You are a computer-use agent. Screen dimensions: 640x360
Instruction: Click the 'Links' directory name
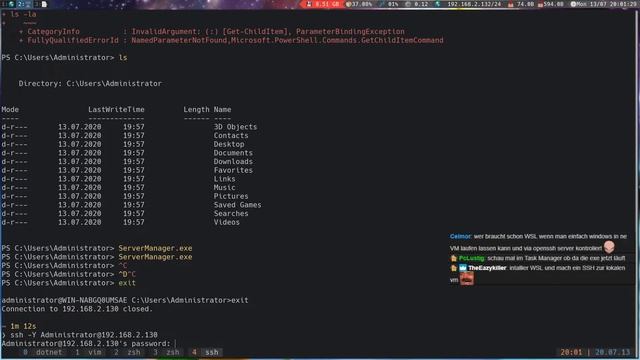[224, 179]
